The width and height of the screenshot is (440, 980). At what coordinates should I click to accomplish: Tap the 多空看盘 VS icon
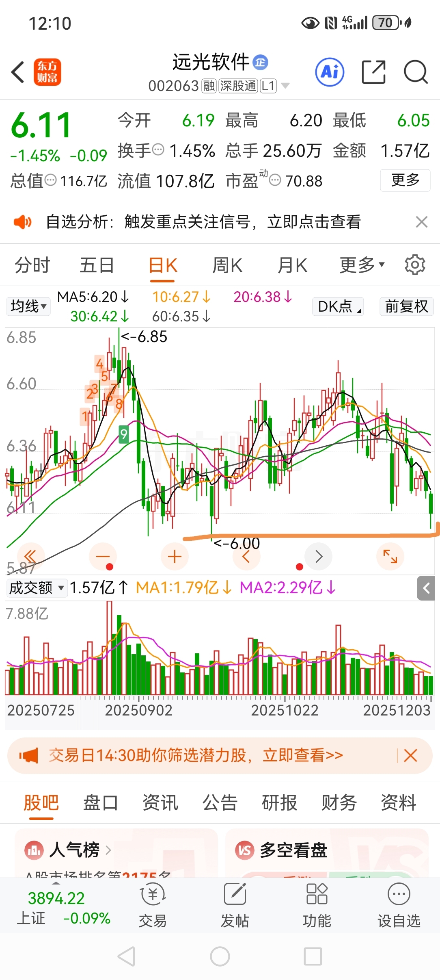(x=245, y=850)
